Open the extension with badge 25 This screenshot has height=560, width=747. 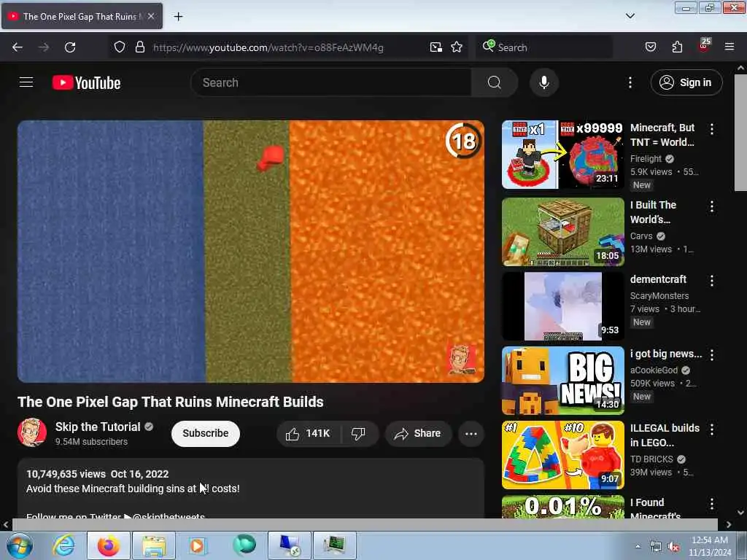click(x=704, y=46)
